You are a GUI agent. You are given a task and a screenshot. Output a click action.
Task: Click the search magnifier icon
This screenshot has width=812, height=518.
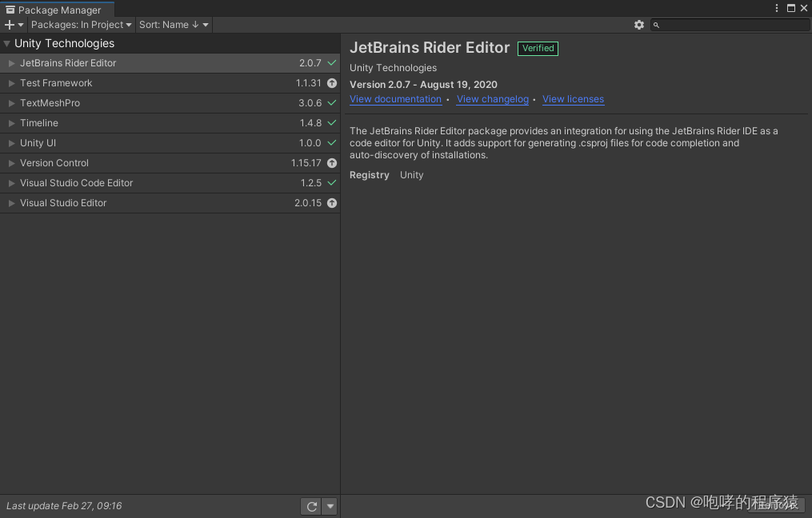tap(656, 25)
